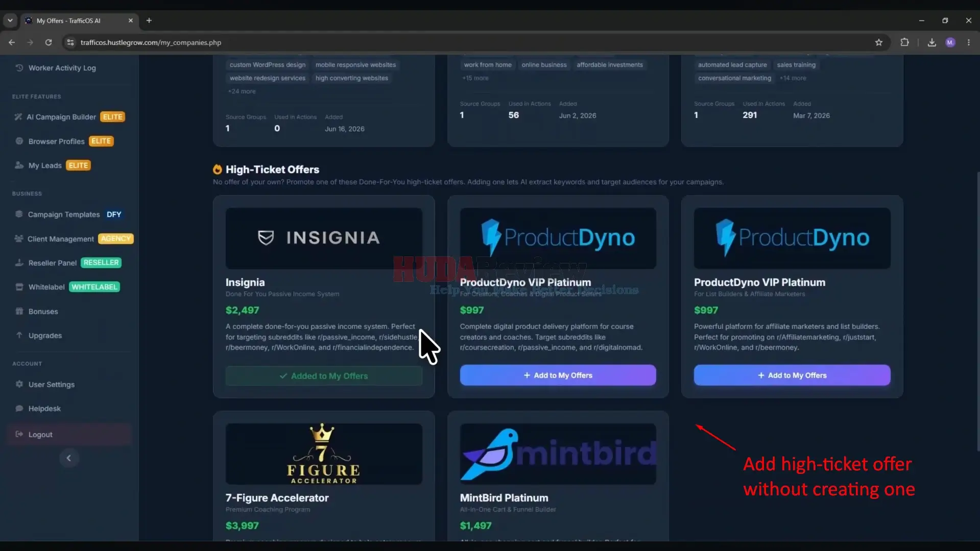The image size is (980, 551).
Task: Click 'work from home' keyword tag
Action: (x=488, y=65)
